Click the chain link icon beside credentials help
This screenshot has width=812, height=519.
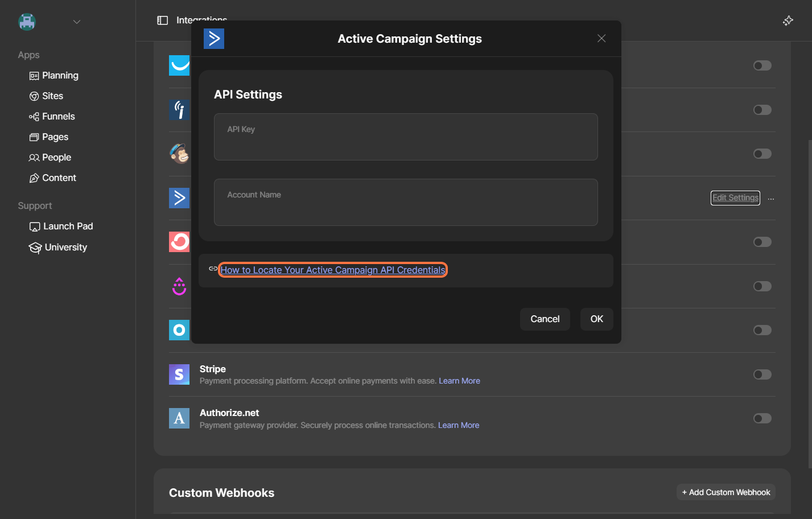pos(213,269)
